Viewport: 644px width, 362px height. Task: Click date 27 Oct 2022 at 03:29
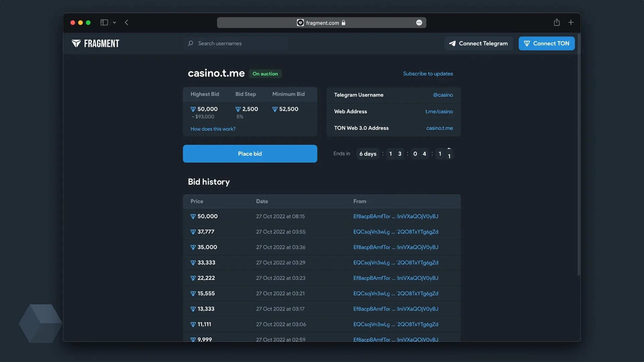pos(281,263)
